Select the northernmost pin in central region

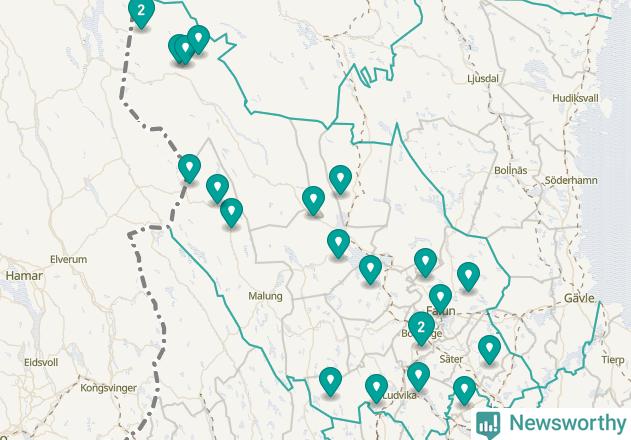click(x=340, y=179)
